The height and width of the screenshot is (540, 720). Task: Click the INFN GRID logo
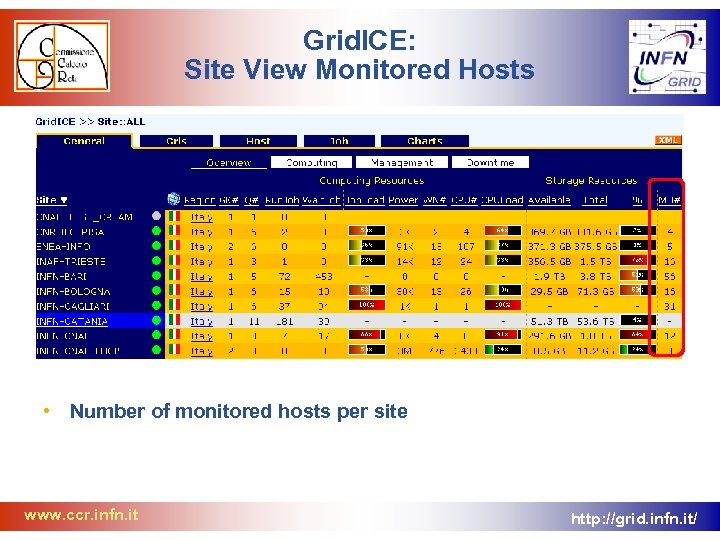pyautogui.click(x=667, y=57)
